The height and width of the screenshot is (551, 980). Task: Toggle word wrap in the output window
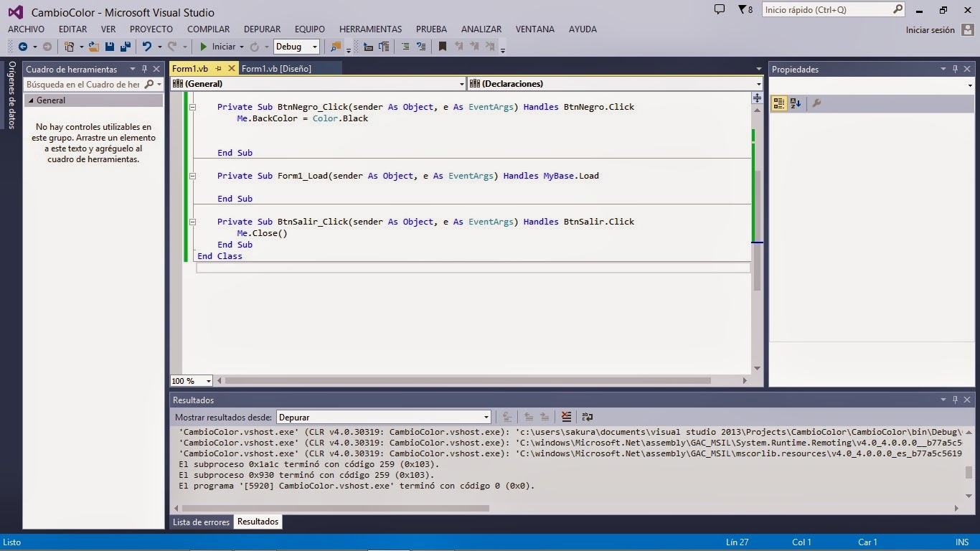point(587,417)
